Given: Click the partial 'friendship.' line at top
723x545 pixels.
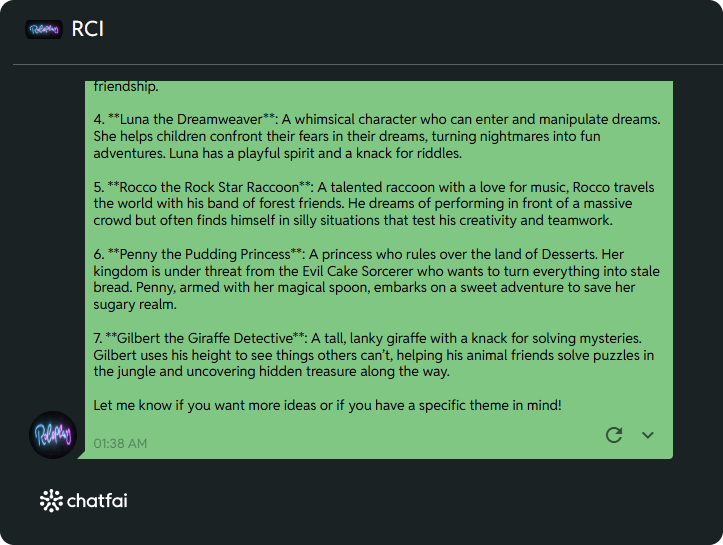Looking at the screenshot, I should click(x=126, y=86).
